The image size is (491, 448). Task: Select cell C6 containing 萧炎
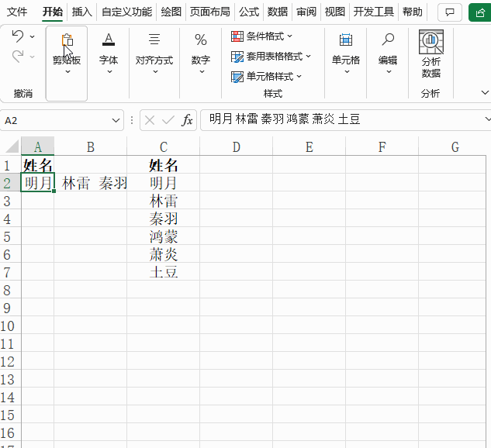tap(164, 254)
